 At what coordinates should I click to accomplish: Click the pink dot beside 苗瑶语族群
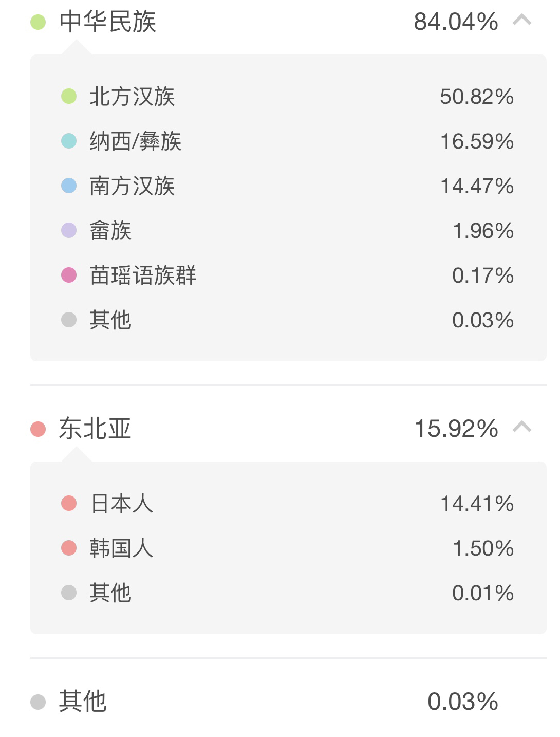tap(69, 275)
